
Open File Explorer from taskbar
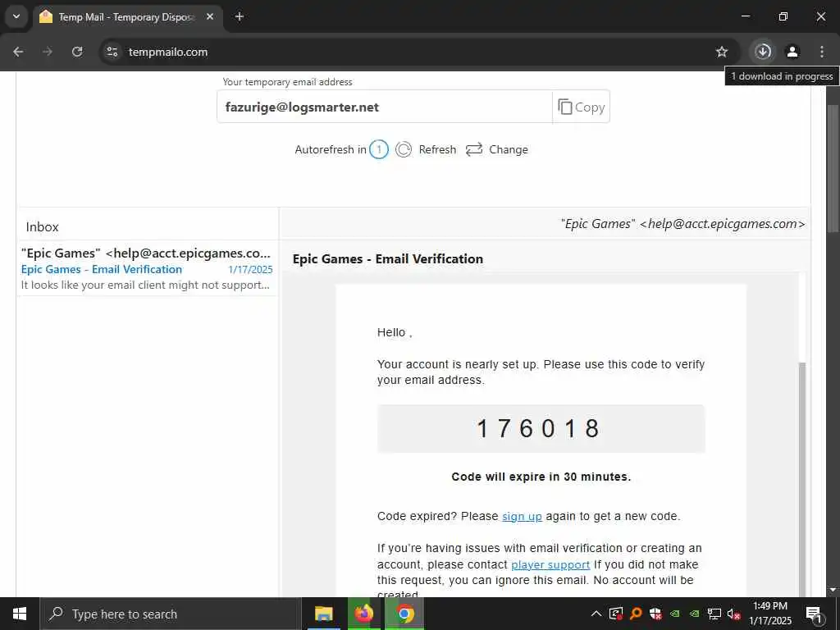point(323,614)
